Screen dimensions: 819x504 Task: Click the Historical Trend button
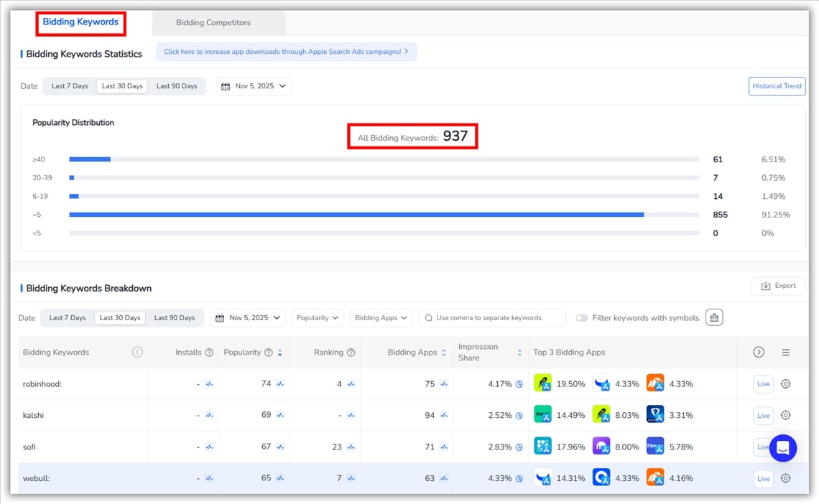777,86
